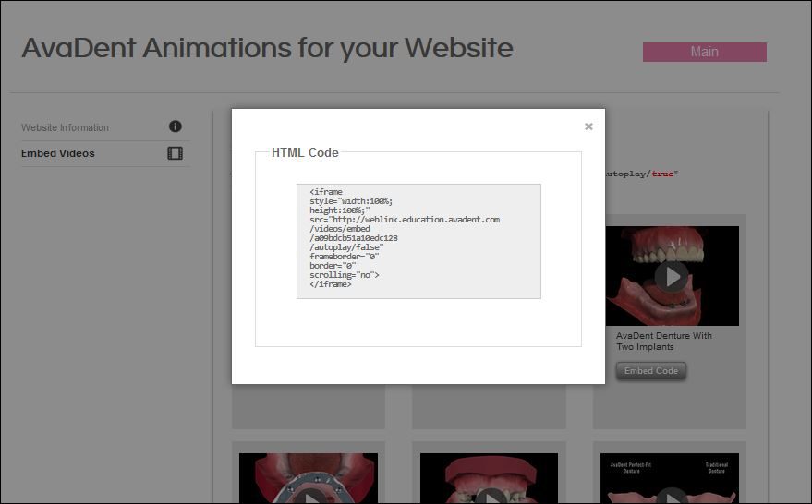Click the AvaDent Animations for your Website heading
Image resolution: width=812 pixels, height=504 pixels.
pos(267,48)
